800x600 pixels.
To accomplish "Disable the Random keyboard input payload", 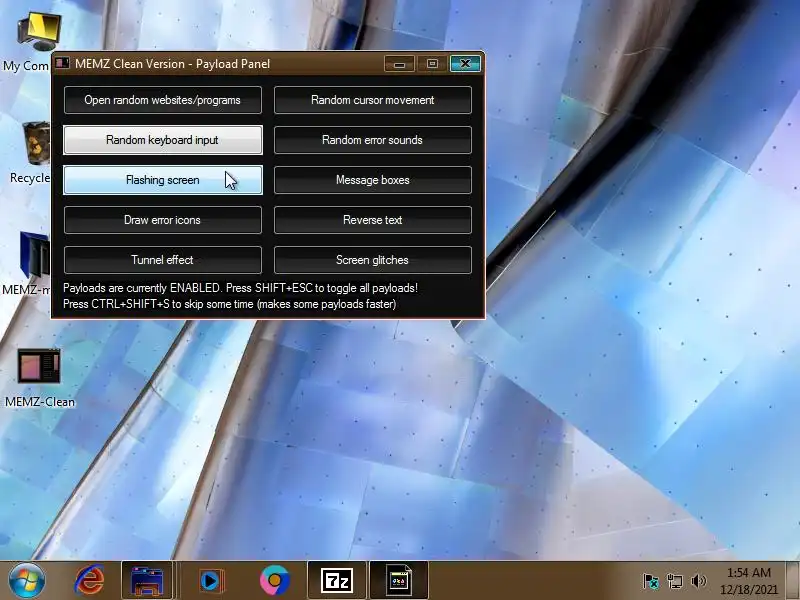I will click(163, 140).
